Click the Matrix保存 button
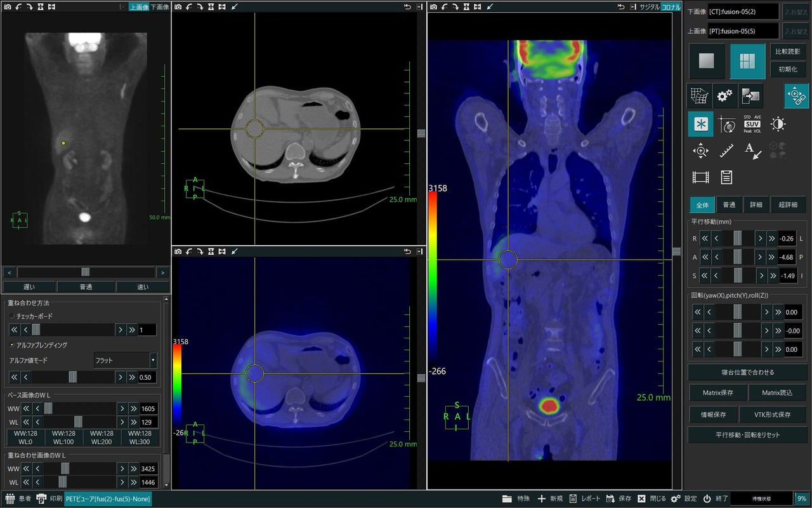This screenshot has width=812, height=508. pyautogui.click(x=717, y=393)
